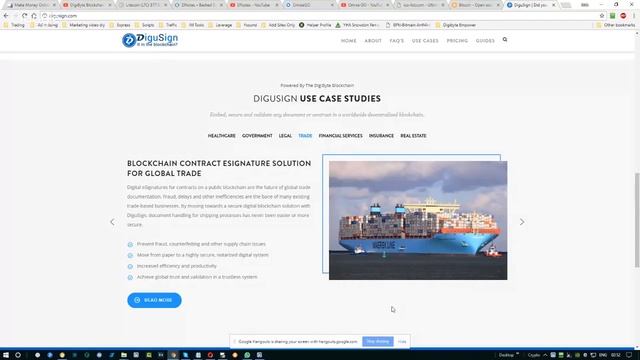Image resolution: width=640 pixels, height=360 pixels.
Task: Click the container ship image
Action: point(418,220)
